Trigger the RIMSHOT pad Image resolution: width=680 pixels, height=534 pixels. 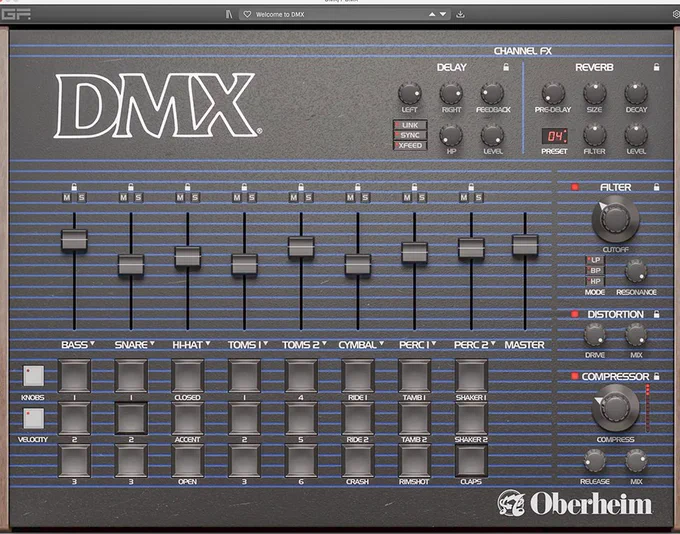pos(415,460)
